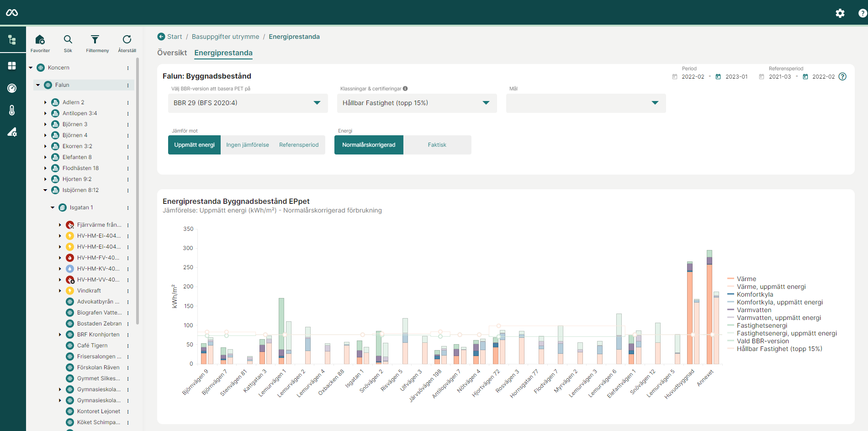The width and height of the screenshot is (868, 431).
Task: Open the empty Mål dropdown
Action: coord(586,103)
